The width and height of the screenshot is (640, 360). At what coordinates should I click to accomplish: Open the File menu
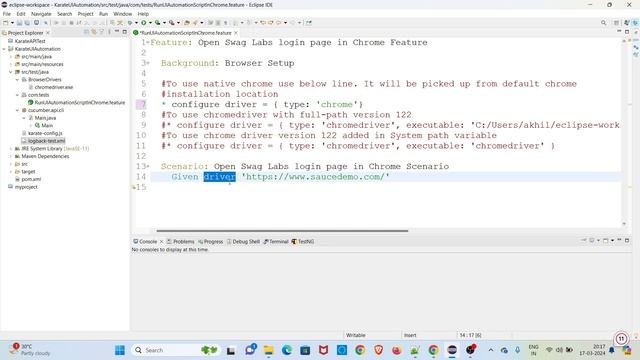pyautogui.click(x=7, y=14)
